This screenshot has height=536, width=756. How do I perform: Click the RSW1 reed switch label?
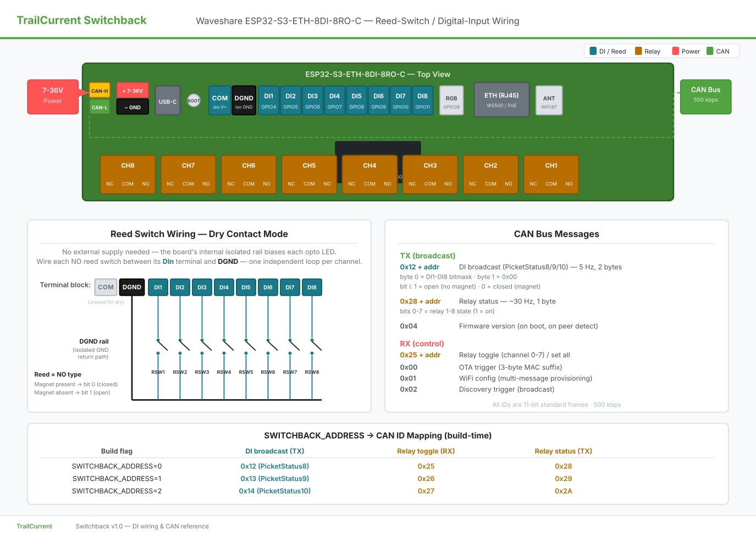(x=158, y=372)
